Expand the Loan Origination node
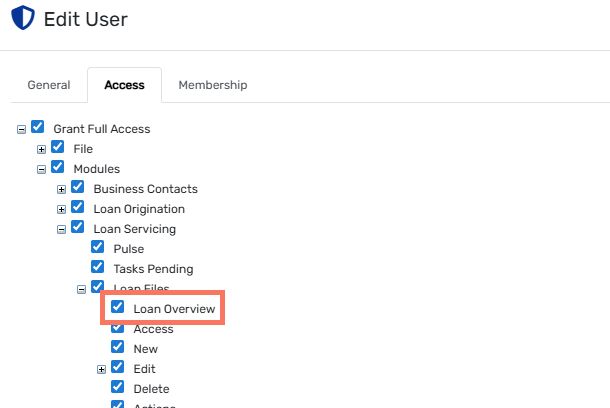The image size is (610, 408). click(61, 209)
